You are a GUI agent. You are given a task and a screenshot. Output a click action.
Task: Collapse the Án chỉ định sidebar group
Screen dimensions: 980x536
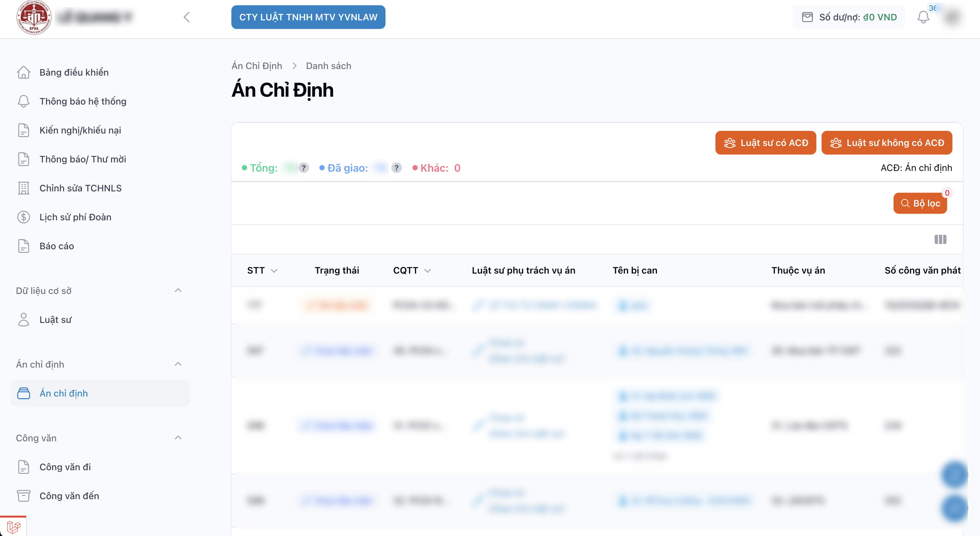[x=178, y=364]
